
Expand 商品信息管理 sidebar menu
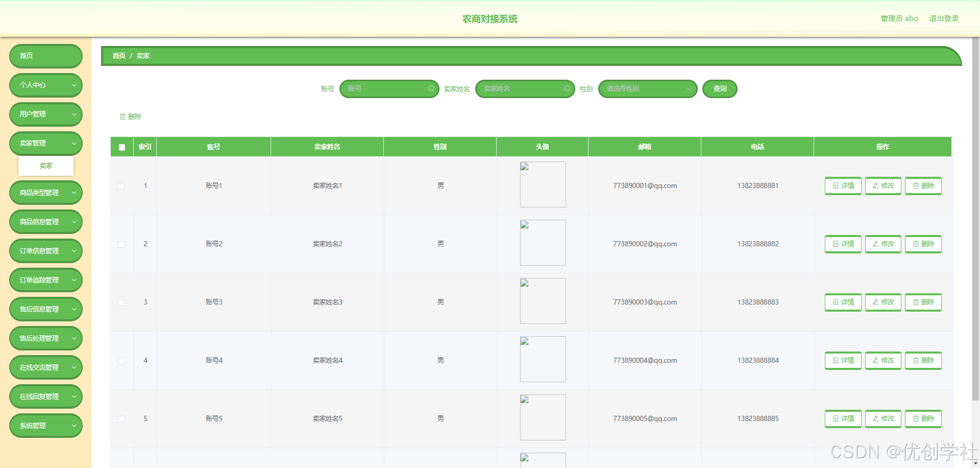coord(46,222)
